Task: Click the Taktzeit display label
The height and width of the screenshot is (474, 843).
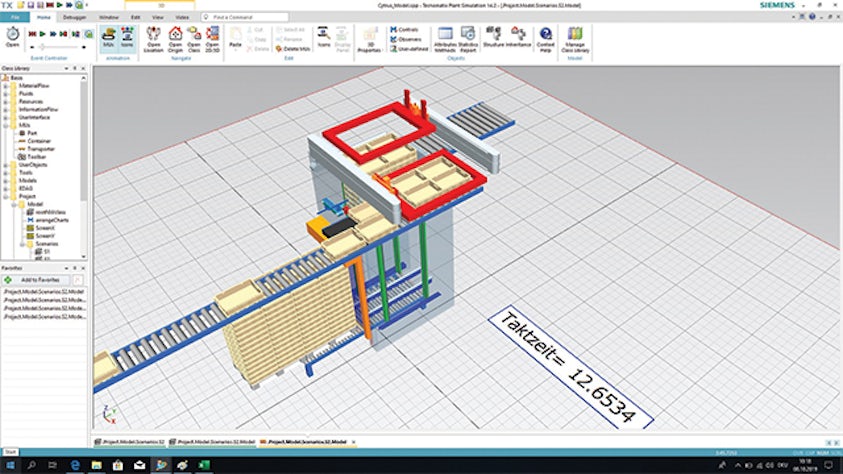Action: click(570, 368)
